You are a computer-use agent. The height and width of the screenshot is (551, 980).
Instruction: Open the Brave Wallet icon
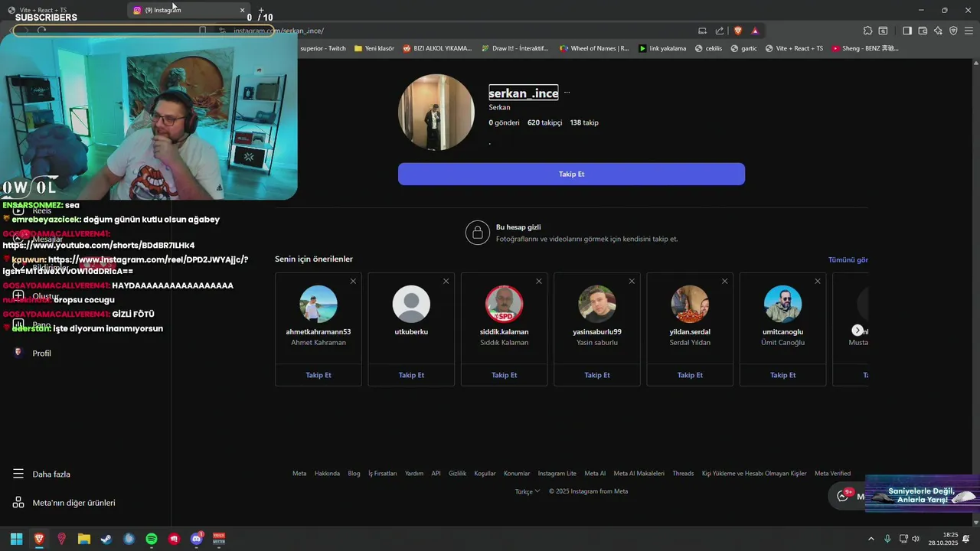[923, 31]
